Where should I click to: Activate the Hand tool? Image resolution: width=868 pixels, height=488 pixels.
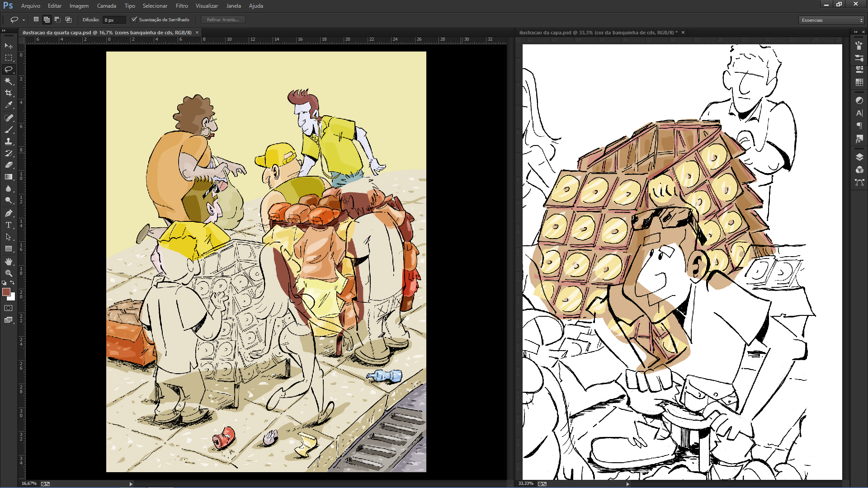pos(9,262)
